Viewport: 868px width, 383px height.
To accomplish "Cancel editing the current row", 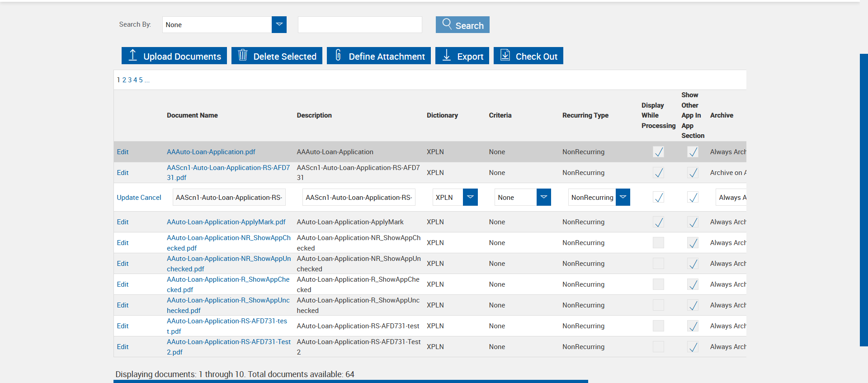I will (151, 198).
